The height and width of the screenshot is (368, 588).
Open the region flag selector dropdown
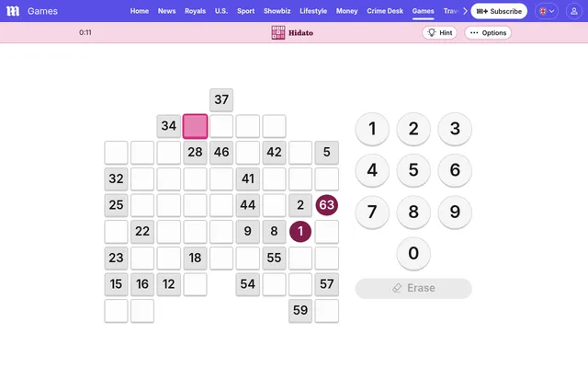click(547, 11)
